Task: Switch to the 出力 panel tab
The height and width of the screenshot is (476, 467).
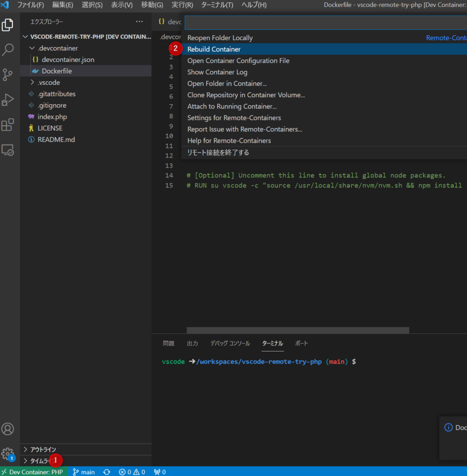Action: click(192, 343)
